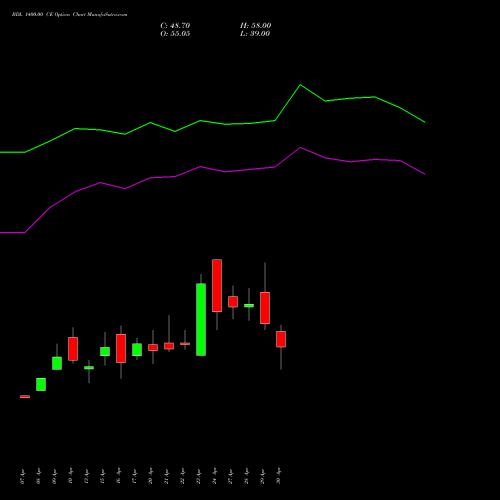
Task: Click the 07 Apr date axis label
Action: click(x=22, y=476)
